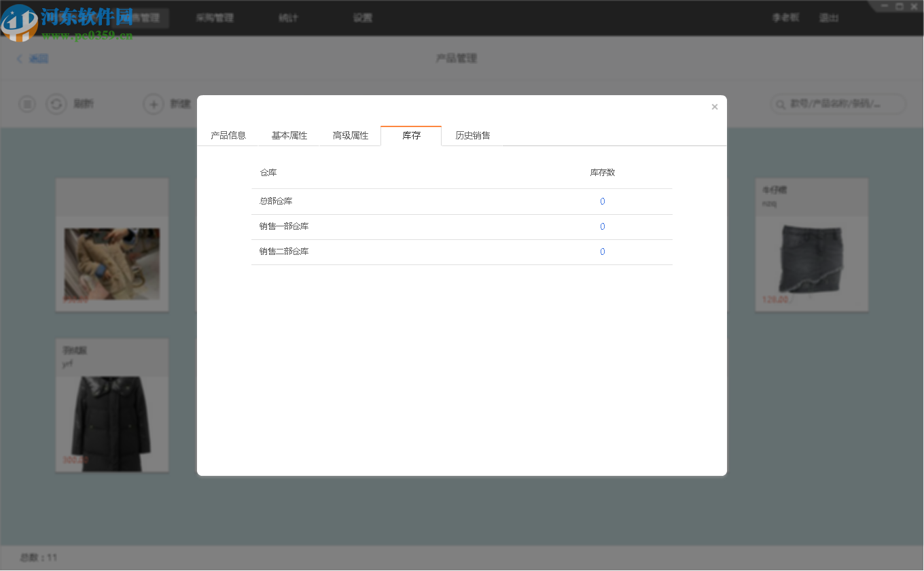Switch to the 基本属性 tab
Viewport: 924px width, 571px height.
tap(288, 135)
